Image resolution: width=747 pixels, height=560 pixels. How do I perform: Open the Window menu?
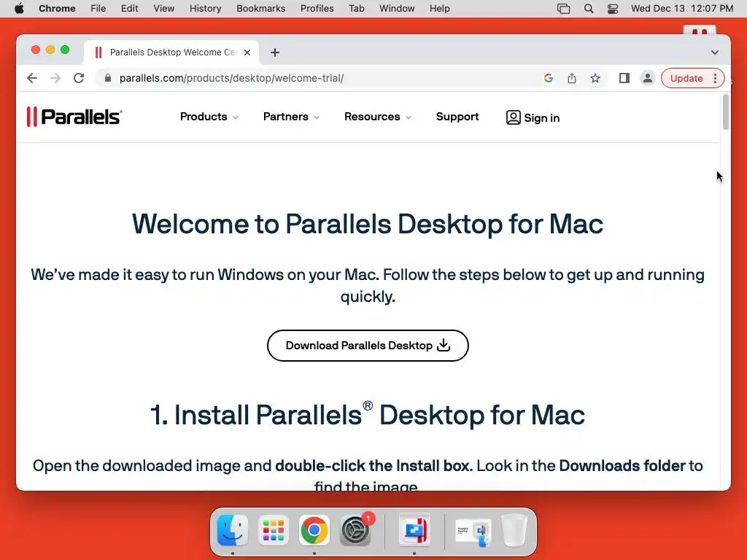(397, 9)
